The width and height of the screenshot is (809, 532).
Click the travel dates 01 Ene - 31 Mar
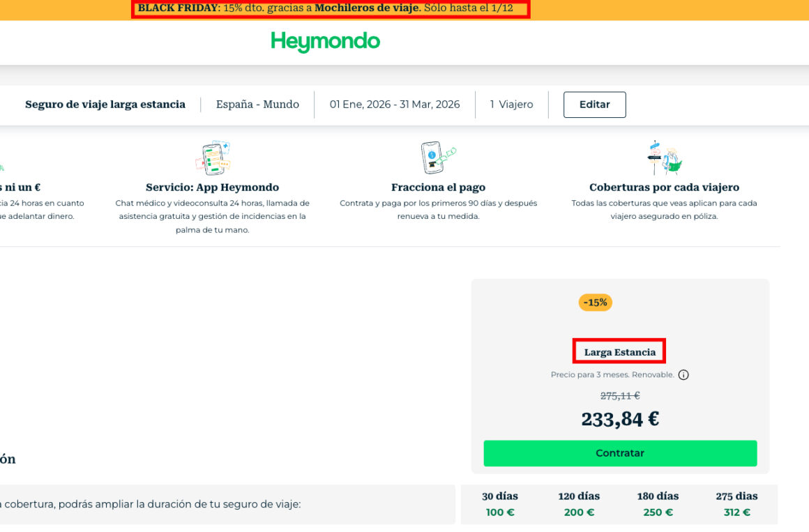click(x=395, y=104)
